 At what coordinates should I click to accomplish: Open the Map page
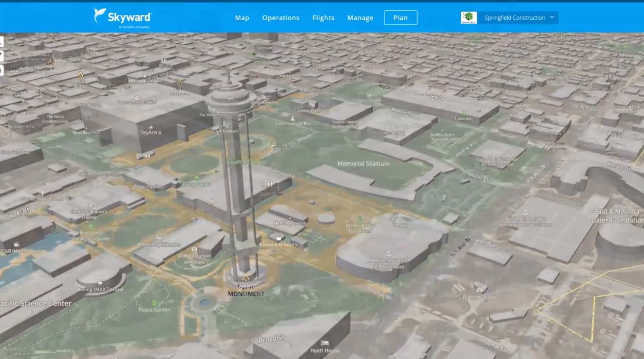[x=242, y=18]
